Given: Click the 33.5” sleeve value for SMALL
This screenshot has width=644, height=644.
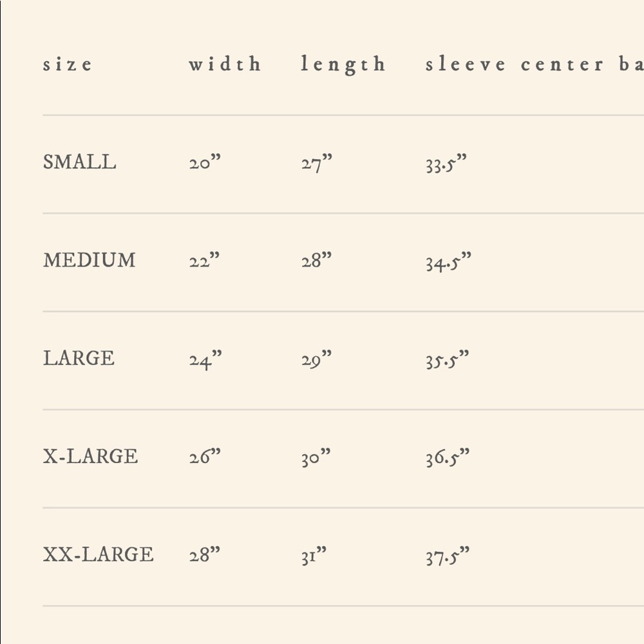Looking at the screenshot, I should coord(446,164).
